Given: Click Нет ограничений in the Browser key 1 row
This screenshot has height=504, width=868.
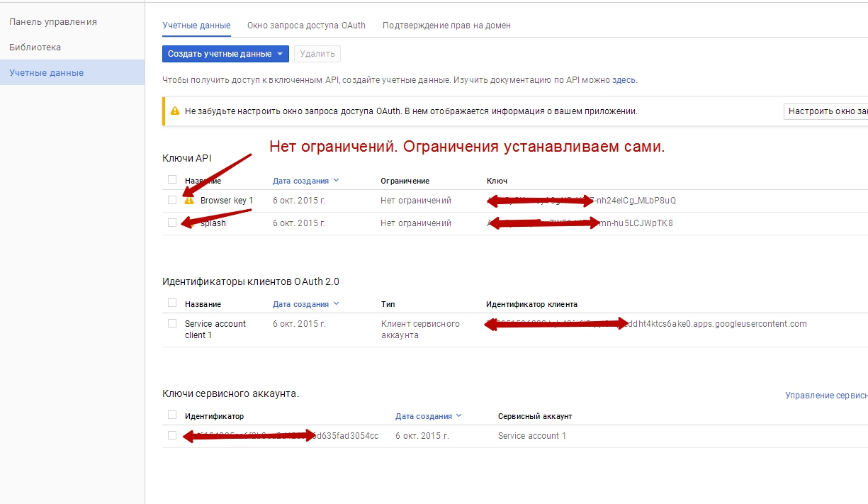Looking at the screenshot, I should [416, 201].
